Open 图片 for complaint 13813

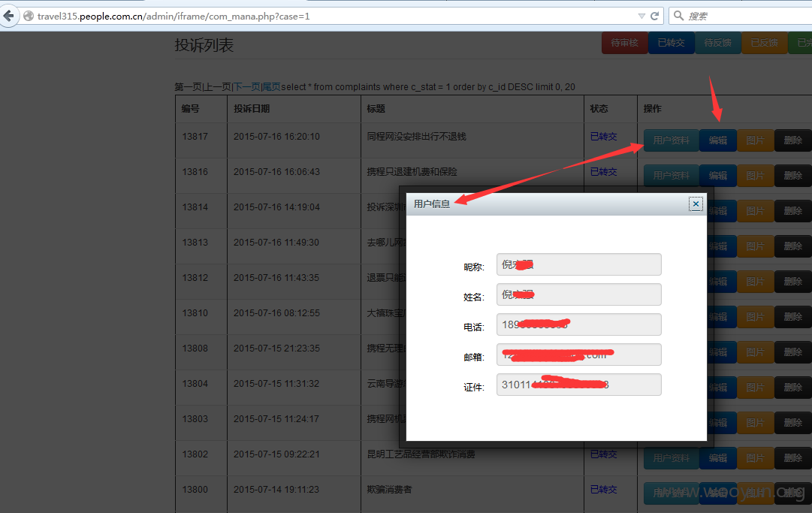coord(755,246)
